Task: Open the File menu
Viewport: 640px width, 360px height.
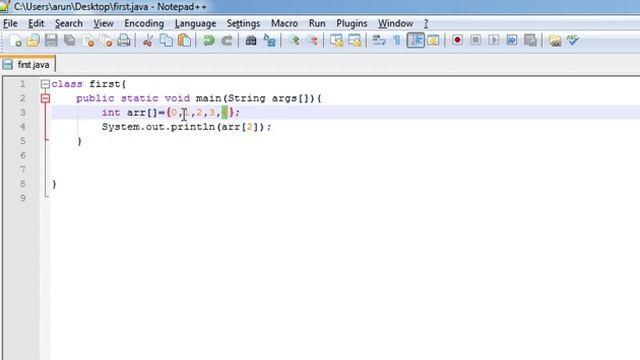Action: click(10, 24)
